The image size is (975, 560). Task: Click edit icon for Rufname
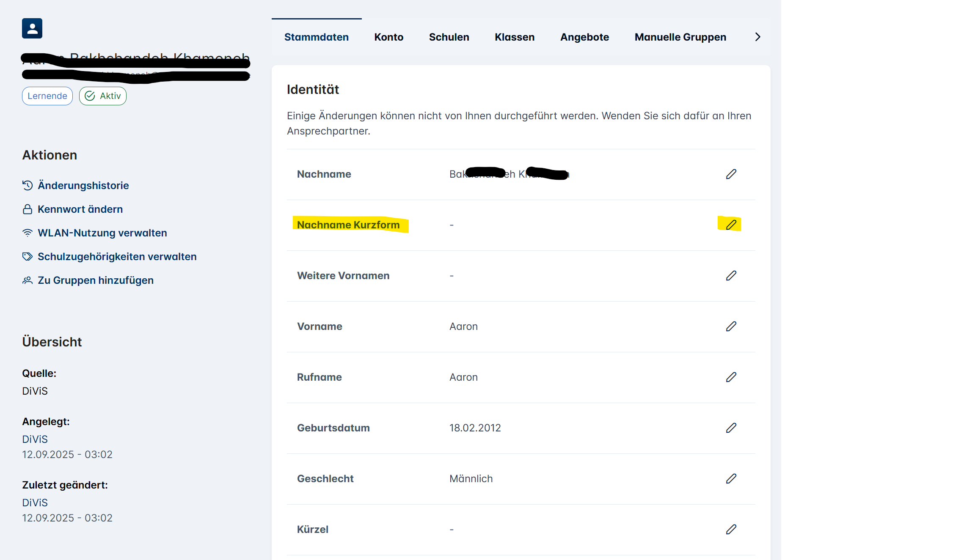click(731, 377)
